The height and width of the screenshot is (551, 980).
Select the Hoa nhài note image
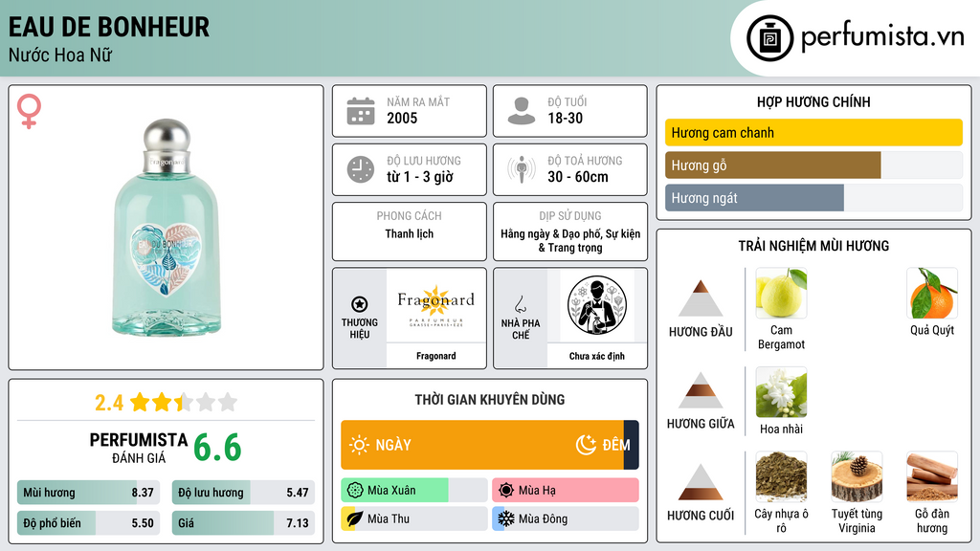781,391
